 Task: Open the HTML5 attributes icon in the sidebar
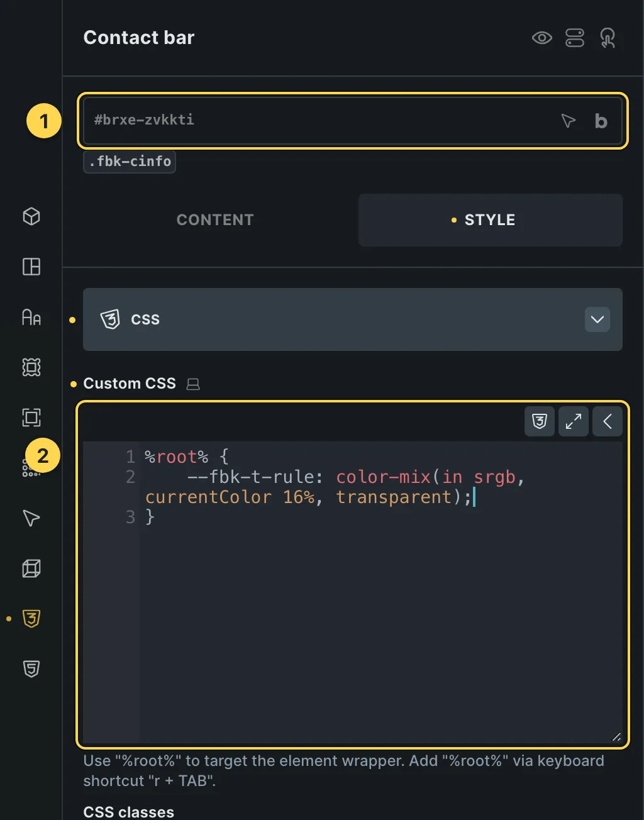click(31, 669)
